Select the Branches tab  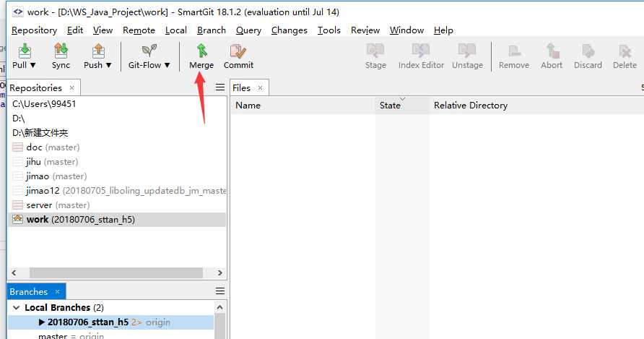click(29, 292)
